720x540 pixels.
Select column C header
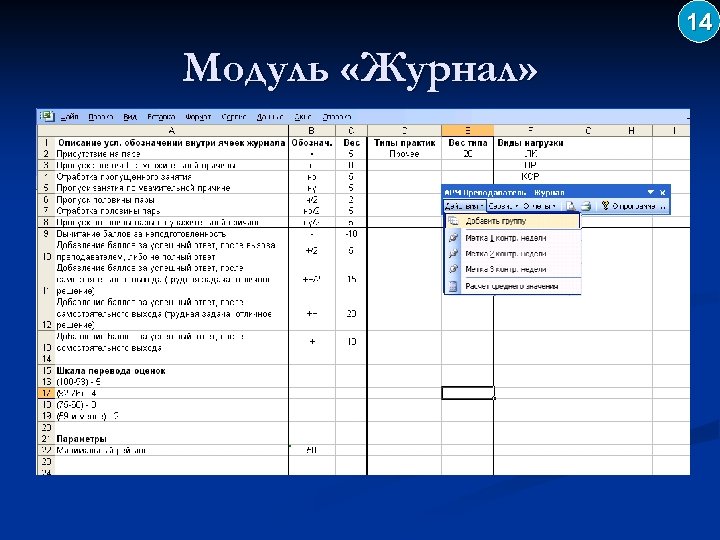pyautogui.click(x=351, y=130)
